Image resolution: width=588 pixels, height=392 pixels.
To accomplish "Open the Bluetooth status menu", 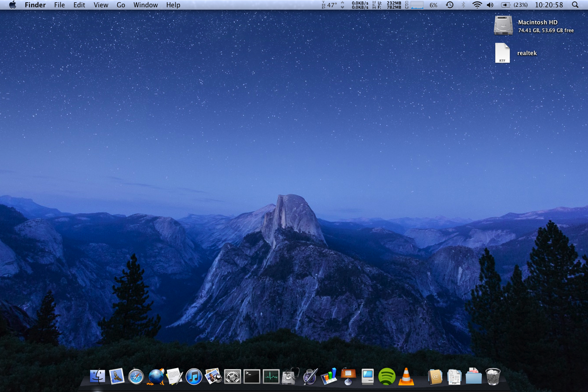I will pyautogui.click(x=463, y=5).
